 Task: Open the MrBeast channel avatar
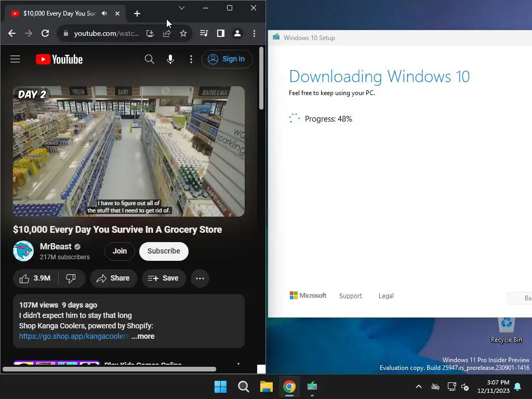[x=23, y=251]
